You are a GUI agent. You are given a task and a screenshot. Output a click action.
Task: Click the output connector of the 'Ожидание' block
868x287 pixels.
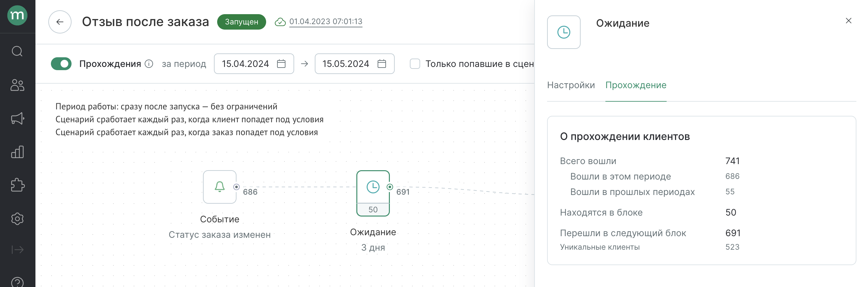click(x=390, y=187)
